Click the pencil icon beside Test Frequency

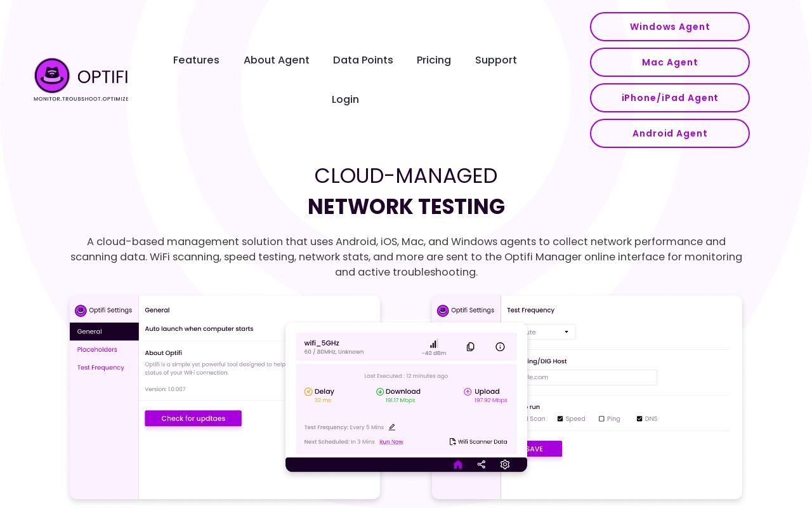[x=392, y=427]
